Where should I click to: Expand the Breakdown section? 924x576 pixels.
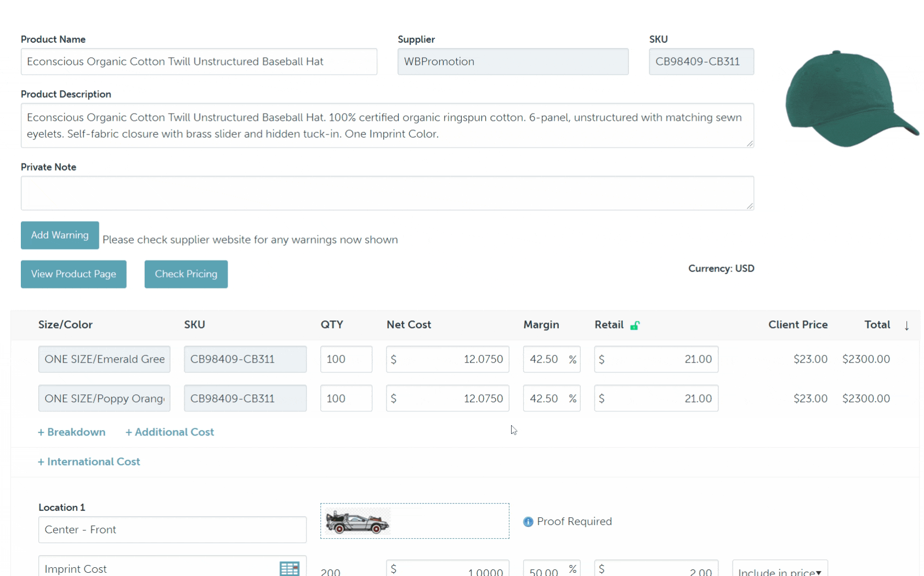point(72,432)
